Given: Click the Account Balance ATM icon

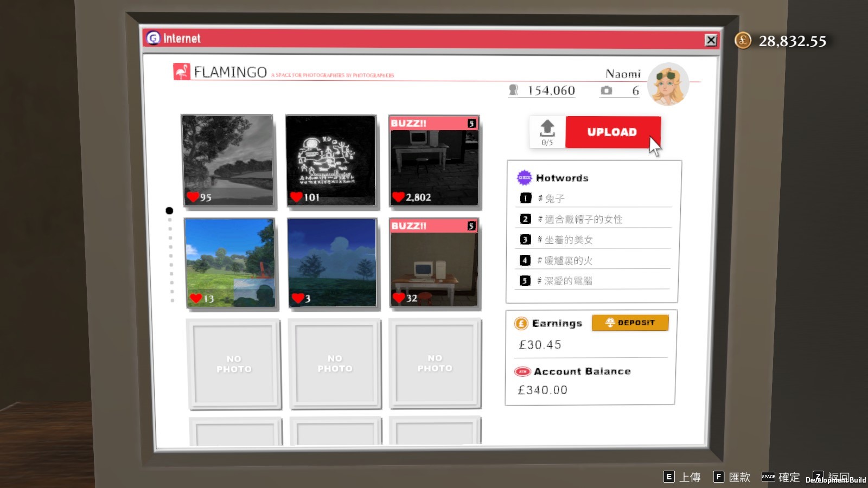Looking at the screenshot, I should click(x=522, y=371).
